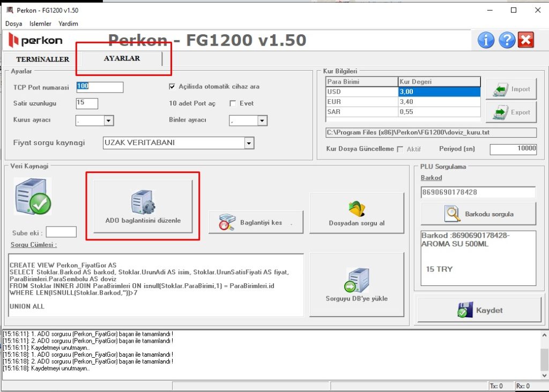Toggle Açilisda otomatik cihaz ara checkbox
Screen dimensions: 549x392
pos(172,86)
